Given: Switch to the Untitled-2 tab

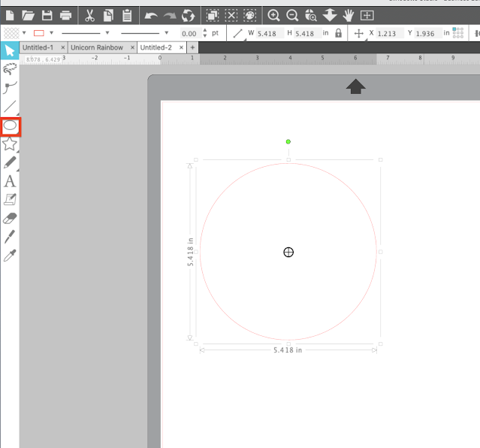Looking at the screenshot, I should pos(155,47).
